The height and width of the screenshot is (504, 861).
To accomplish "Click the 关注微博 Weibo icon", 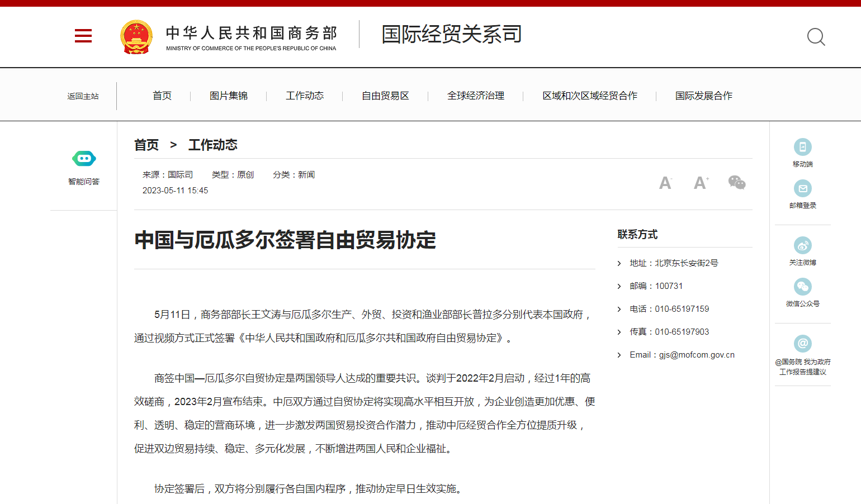I will [x=803, y=245].
